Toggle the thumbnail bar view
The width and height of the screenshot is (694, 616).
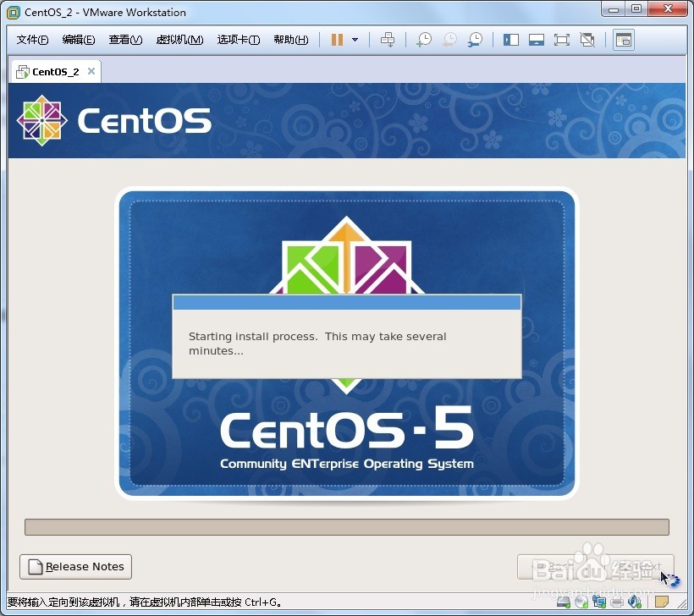coord(536,40)
